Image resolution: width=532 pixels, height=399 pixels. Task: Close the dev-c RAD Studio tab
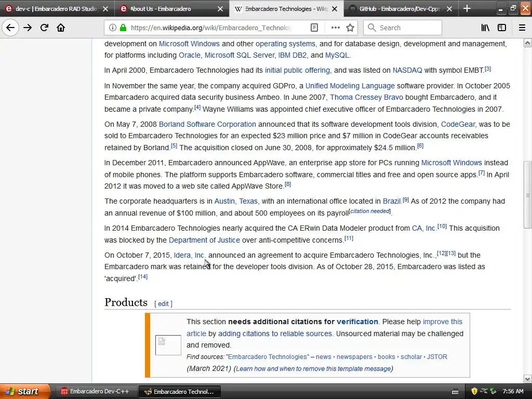[105, 9]
